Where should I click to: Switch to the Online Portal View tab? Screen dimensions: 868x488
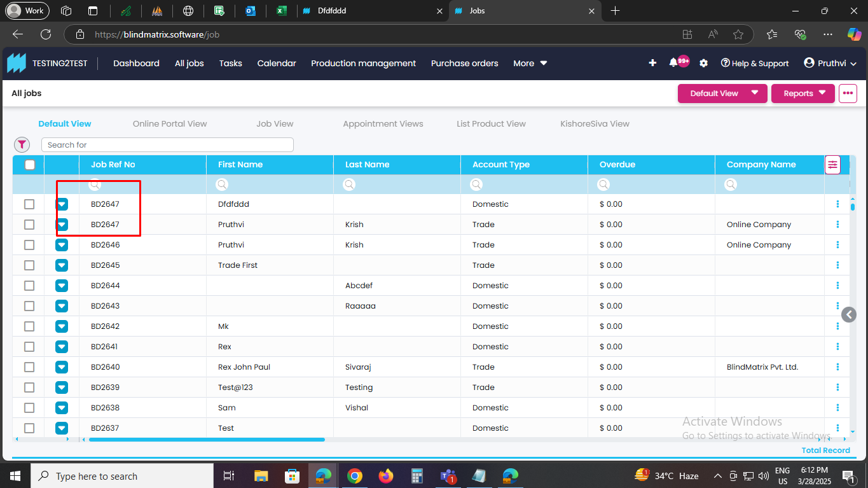pyautogui.click(x=170, y=124)
